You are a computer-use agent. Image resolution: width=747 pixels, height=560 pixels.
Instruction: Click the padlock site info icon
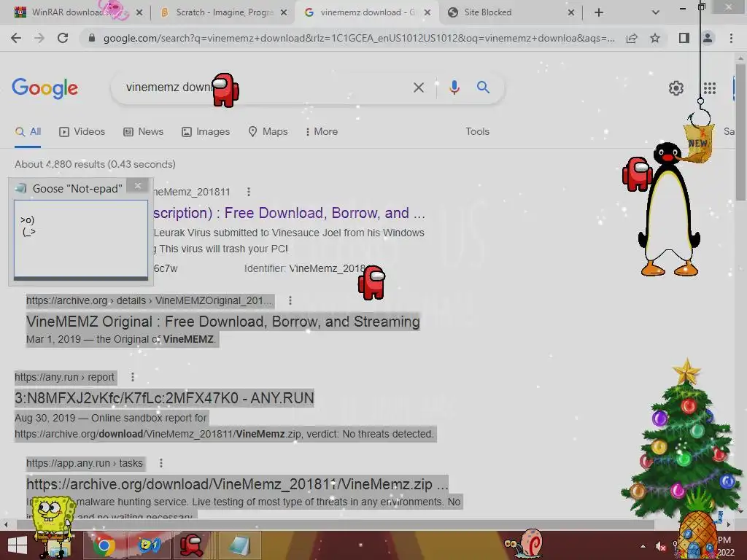click(x=92, y=38)
